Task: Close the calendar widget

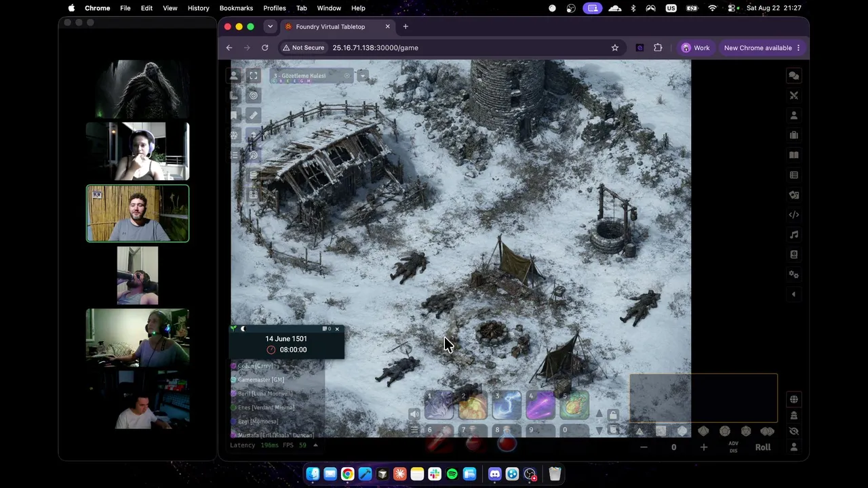Action: tap(337, 329)
